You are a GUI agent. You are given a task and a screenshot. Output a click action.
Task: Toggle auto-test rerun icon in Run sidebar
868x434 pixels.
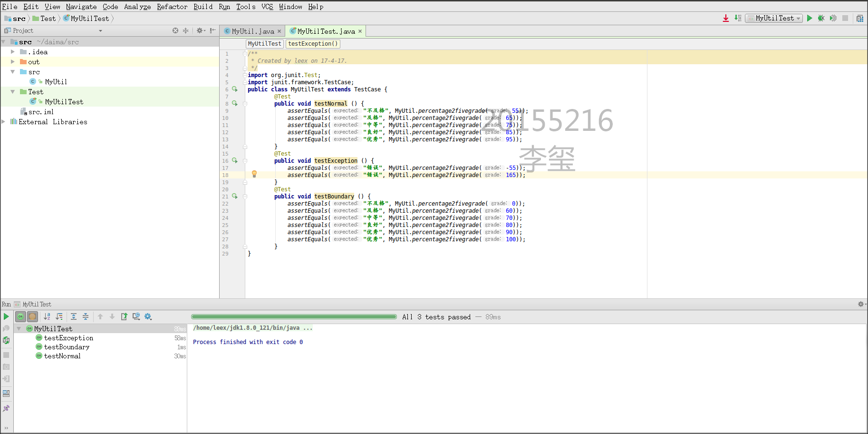click(x=6, y=340)
